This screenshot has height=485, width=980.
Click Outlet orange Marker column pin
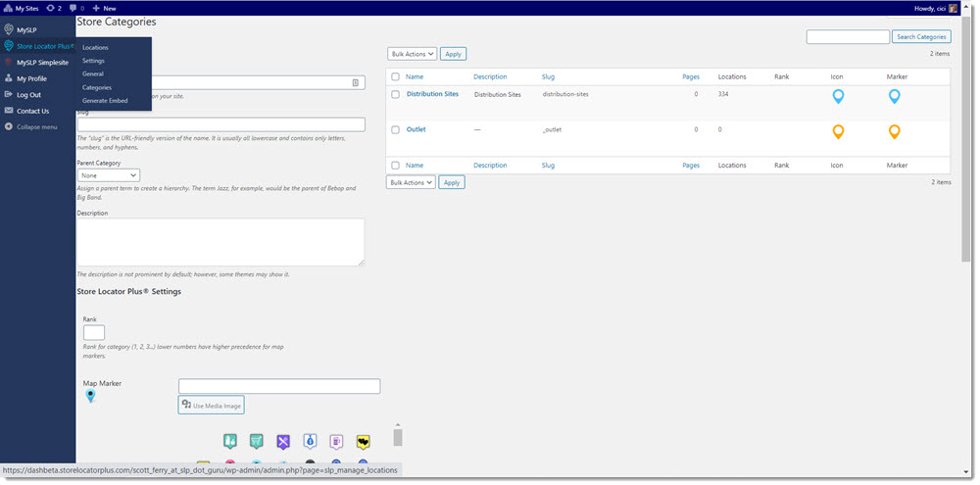895,132
